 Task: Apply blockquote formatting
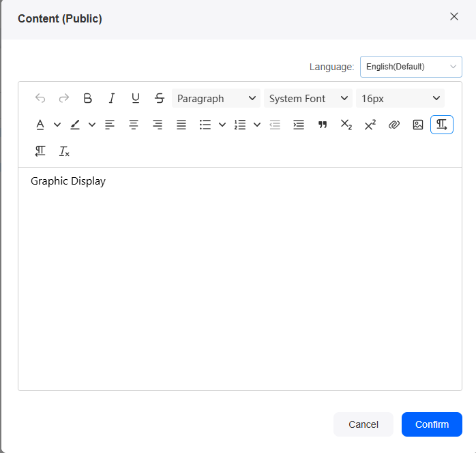(x=323, y=125)
